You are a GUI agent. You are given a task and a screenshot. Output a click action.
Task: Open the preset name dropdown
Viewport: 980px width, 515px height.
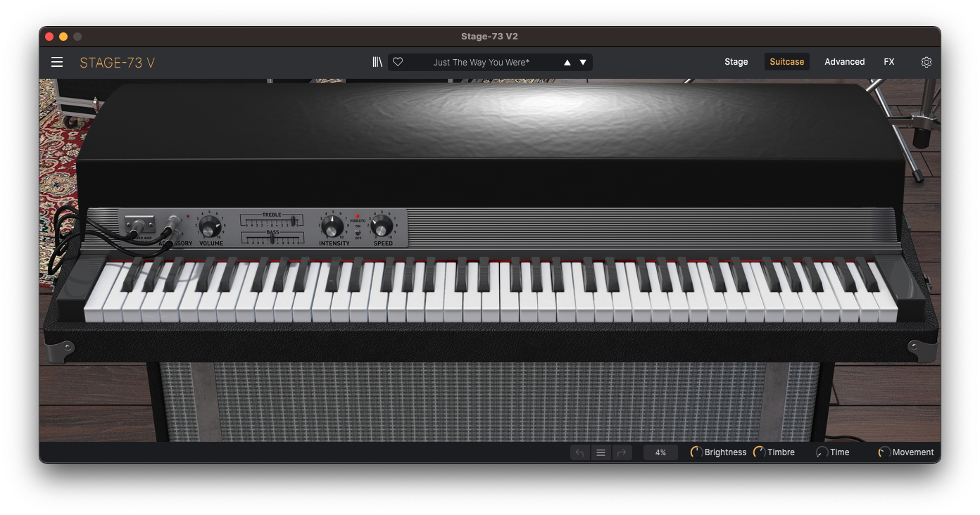482,63
